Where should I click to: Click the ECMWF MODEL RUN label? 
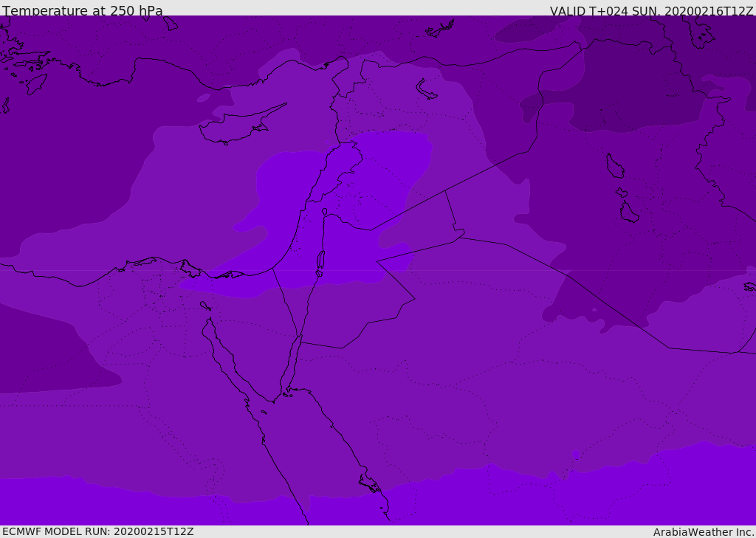pyautogui.click(x=97, y=531)
